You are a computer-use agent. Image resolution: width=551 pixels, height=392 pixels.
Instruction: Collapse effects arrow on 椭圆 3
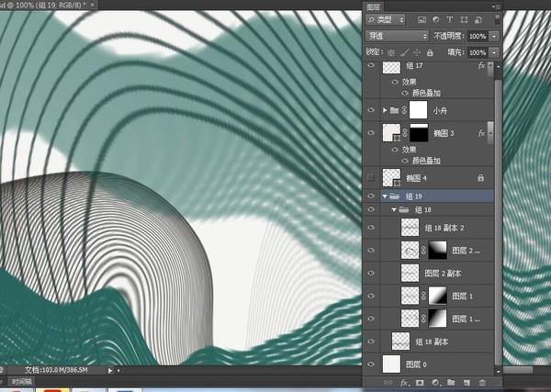490,133
